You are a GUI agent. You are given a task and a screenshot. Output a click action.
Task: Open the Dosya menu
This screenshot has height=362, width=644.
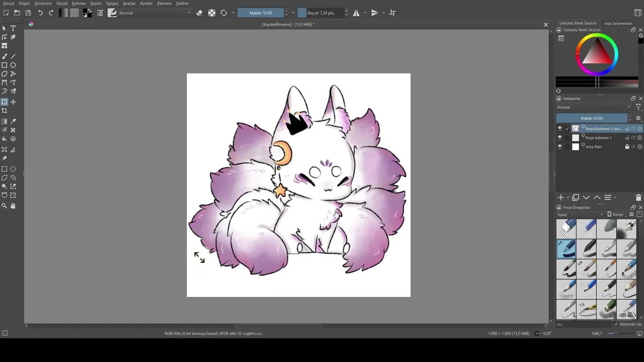pos(9,4)
